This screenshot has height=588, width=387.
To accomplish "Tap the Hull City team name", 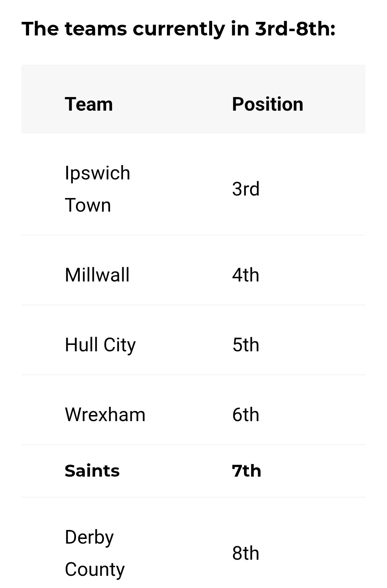I will (100, 345).
